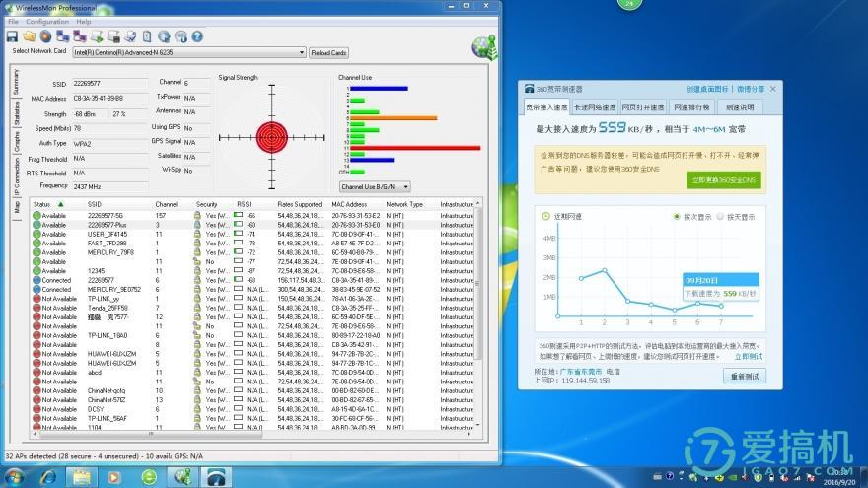
Task: Click the green clock icon beside recent speed
Action: tap(545, 216)
